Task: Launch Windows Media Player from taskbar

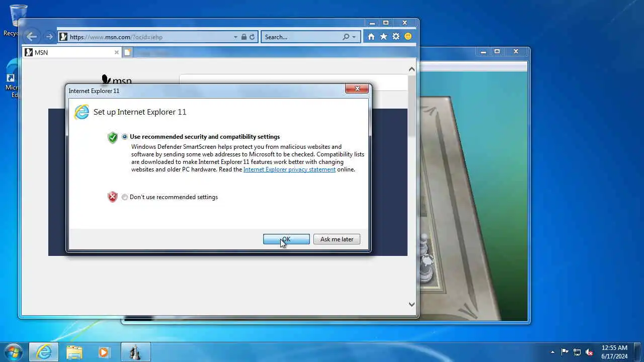Action: tap(104, 352)
